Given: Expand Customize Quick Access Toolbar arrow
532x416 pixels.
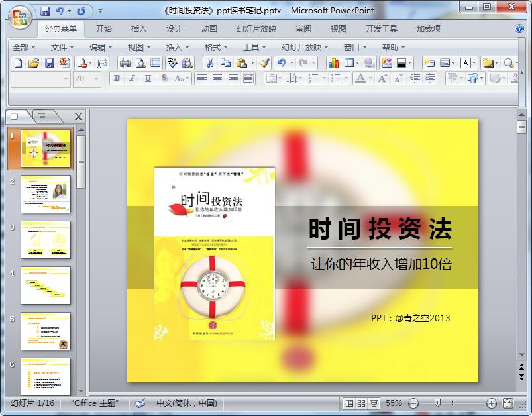Looking at the screenshot, I should coord(101,11).
